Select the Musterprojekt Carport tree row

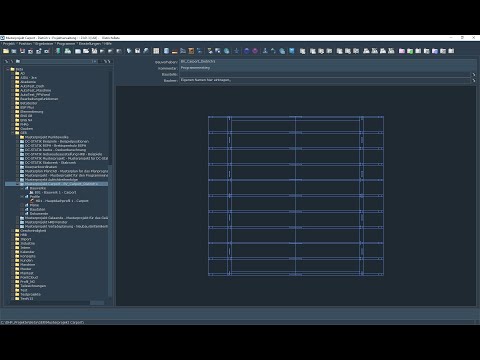(x=57, y=184)
